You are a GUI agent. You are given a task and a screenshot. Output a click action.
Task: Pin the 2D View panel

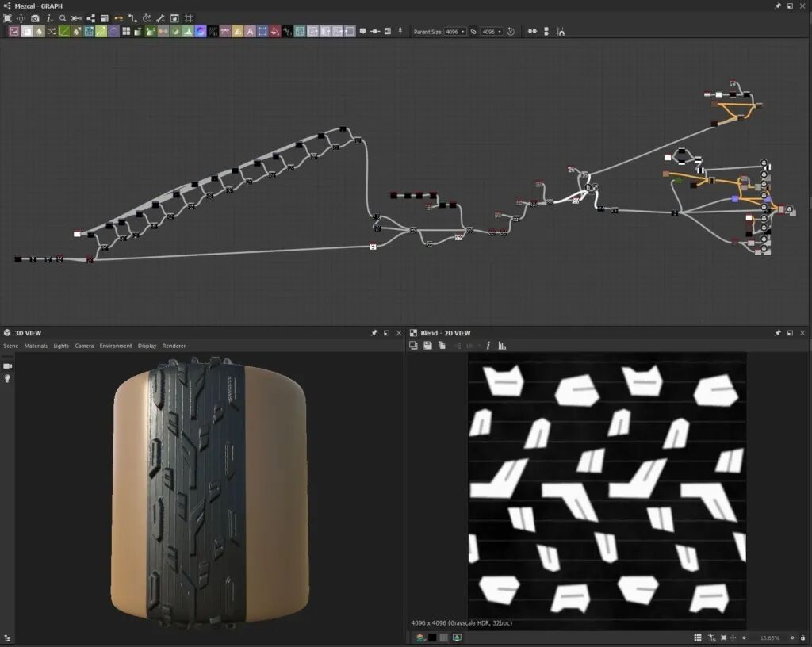[777, 333]
